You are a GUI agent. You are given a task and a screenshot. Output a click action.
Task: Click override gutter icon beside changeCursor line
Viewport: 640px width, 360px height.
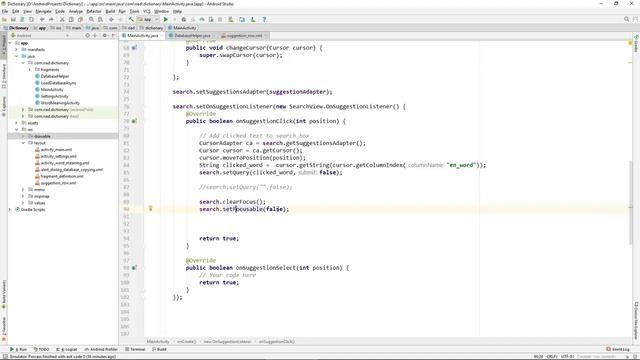[134, 48]
